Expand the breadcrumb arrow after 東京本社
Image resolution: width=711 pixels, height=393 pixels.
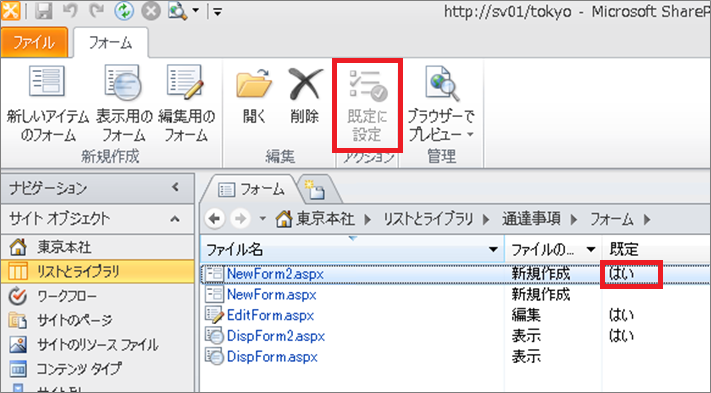[x=368, y=220]
